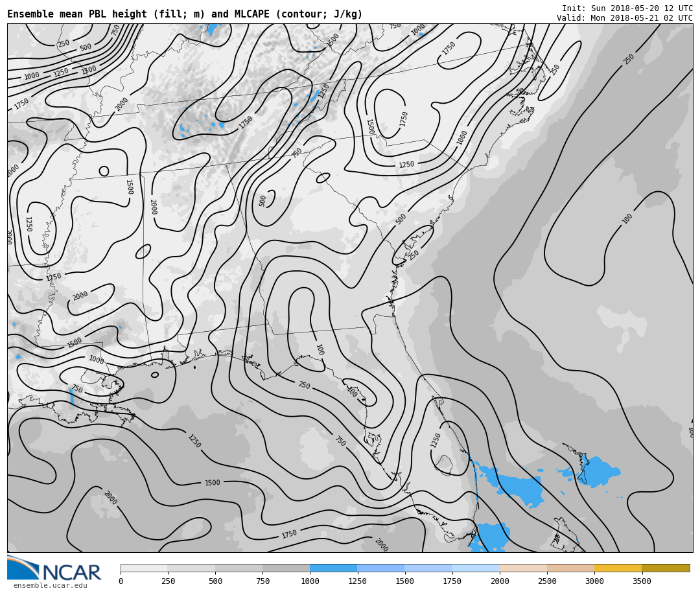
Task: Pick the golden yellow 3000–3500 colorbar segment
Action: click(618, 568)
